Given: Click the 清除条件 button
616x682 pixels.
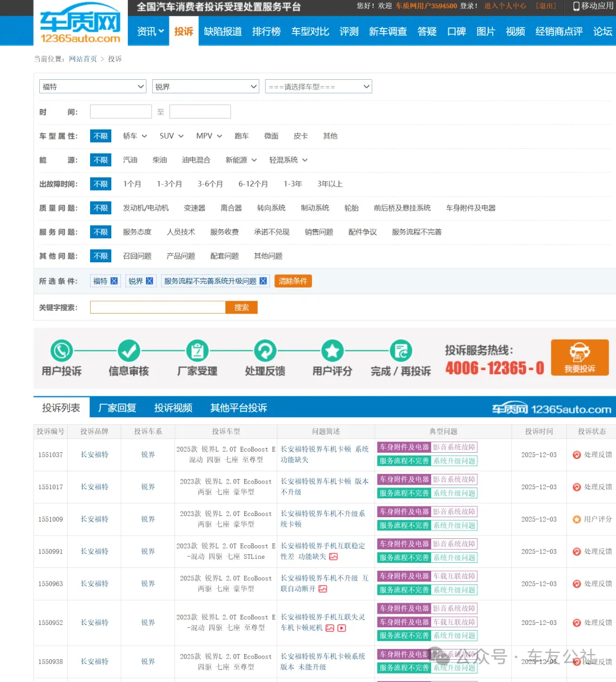Looking at the screenshot, I should pyautogui.click(x=293, y=281).
